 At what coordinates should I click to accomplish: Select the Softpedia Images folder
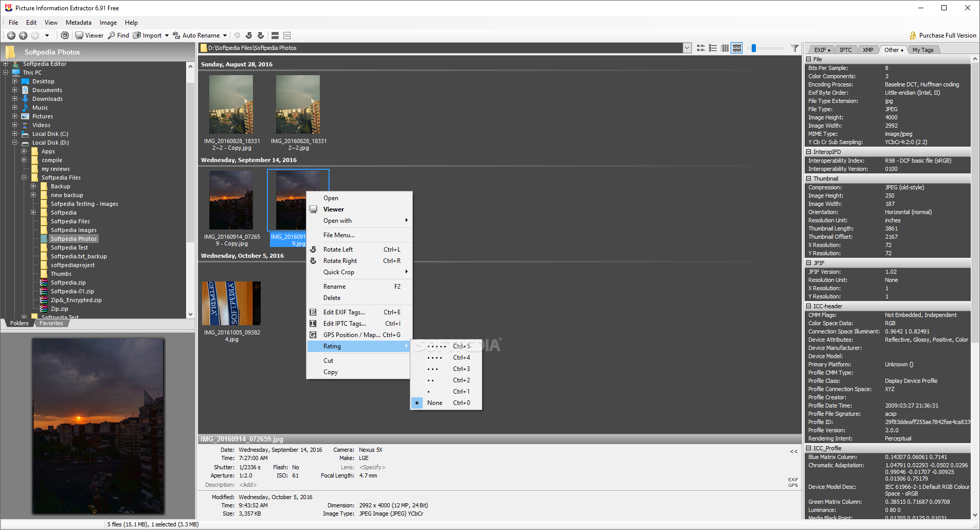coord(74,230)
